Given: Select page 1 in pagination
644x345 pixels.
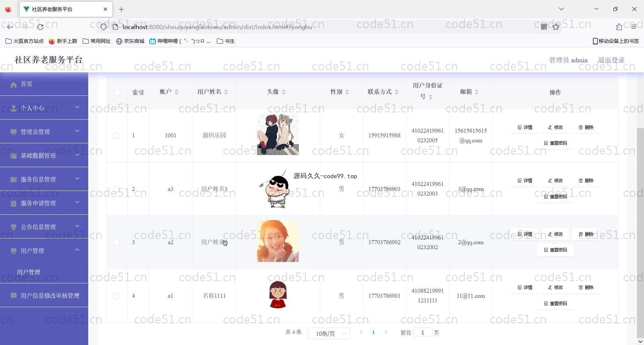Looking at the screenshot, I should click(x=373, y=332).
